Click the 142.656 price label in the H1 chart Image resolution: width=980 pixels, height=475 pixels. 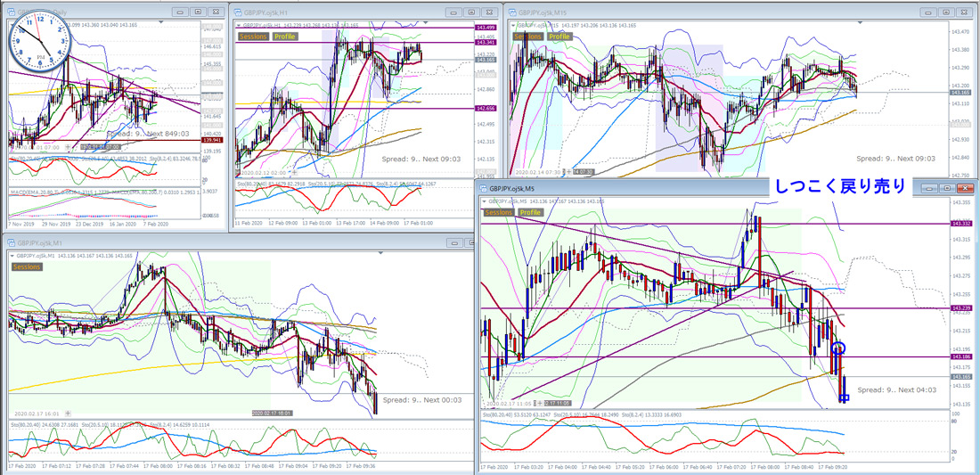click(x=485, y=108)
